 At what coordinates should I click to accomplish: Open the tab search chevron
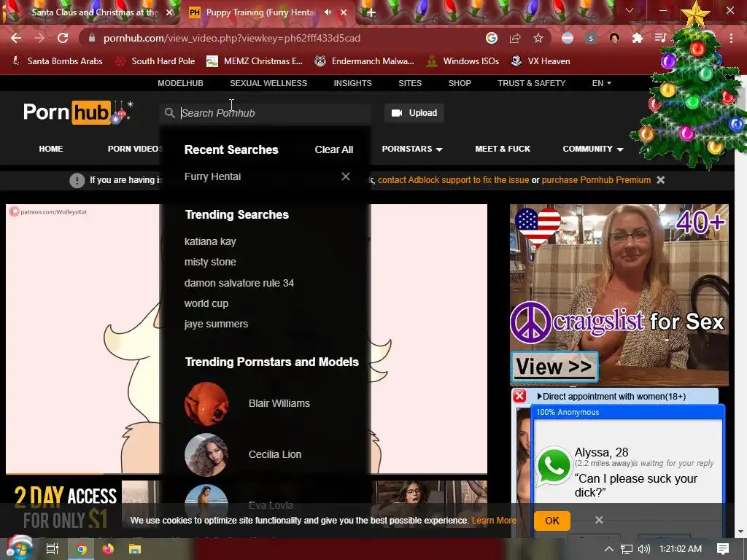click(630, 10)
